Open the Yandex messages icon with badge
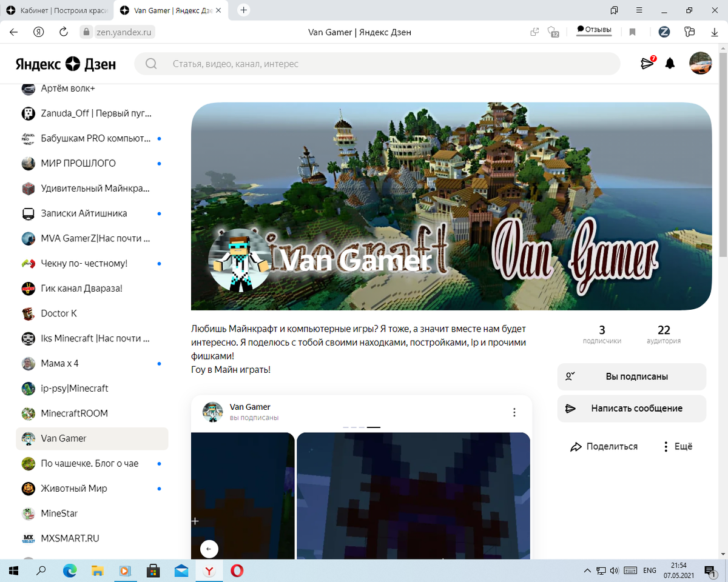The image size is (728, 582). click(648, 63)
